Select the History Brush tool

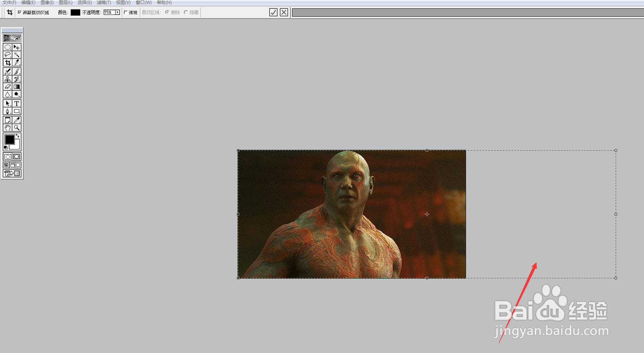(17, 79)
